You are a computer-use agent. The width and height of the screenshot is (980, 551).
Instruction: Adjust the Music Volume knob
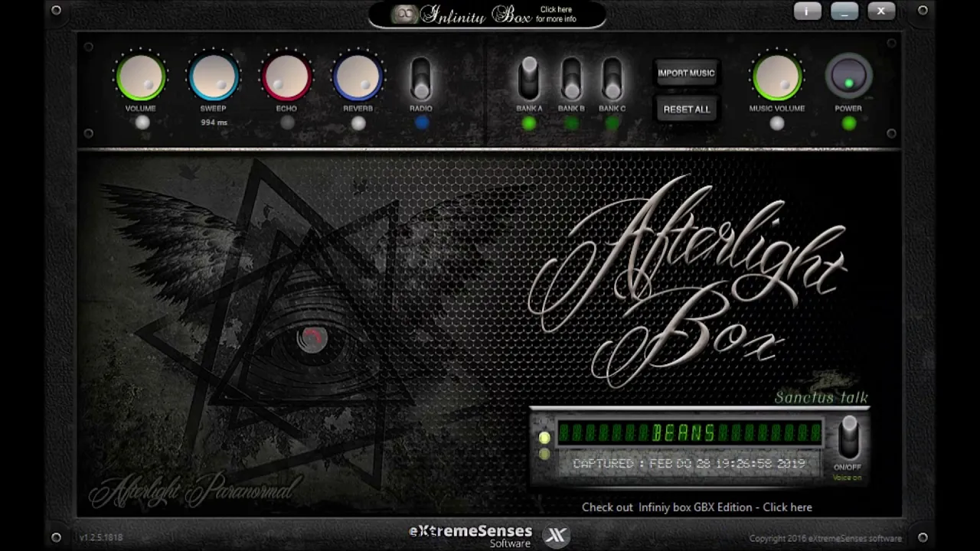(x=776, y=77)
